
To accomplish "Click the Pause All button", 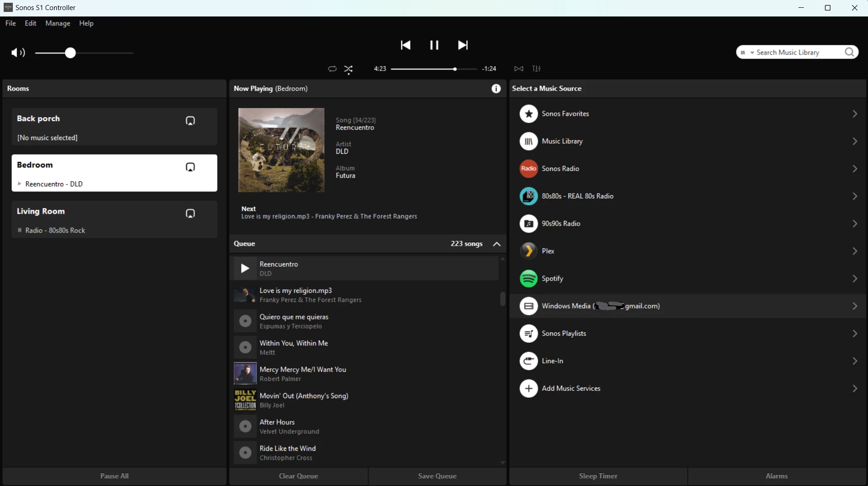I will [115, 476].
